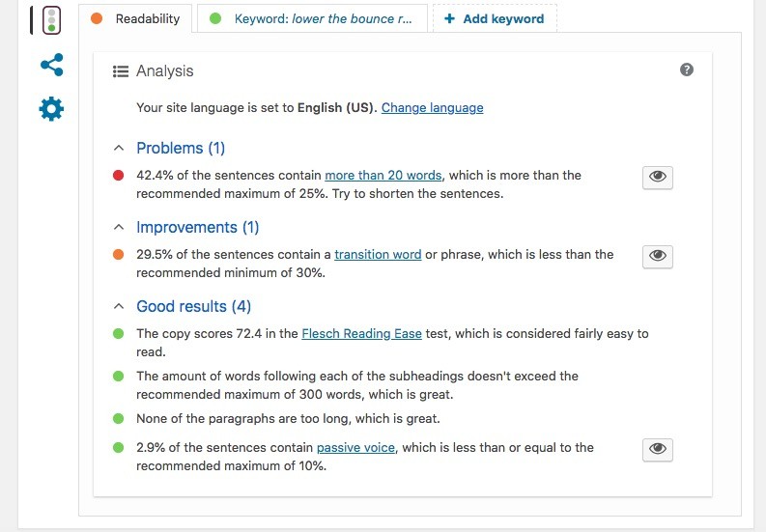
Task: Collapse the Problems (1) section
Action: point(119,149)
